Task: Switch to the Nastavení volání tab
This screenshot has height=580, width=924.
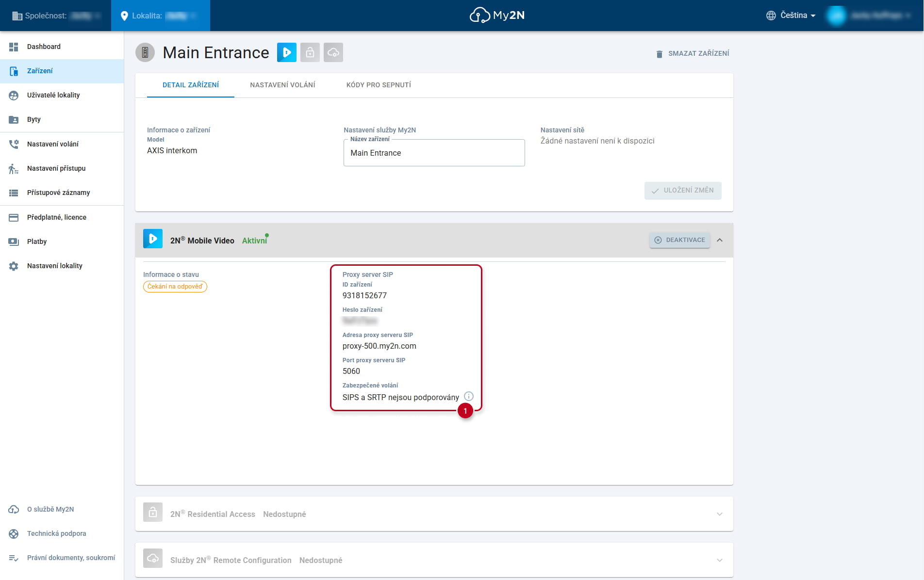Action: [282, 85]
